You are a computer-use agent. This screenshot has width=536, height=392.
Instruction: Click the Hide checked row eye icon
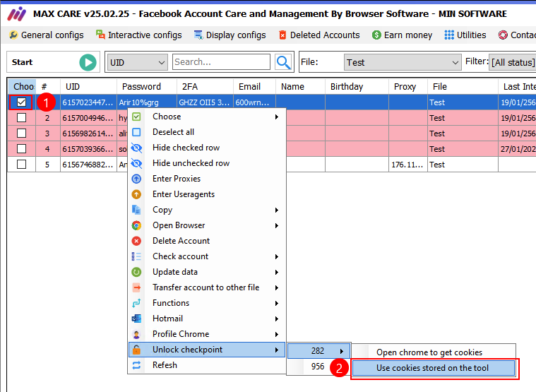(136, 148)
